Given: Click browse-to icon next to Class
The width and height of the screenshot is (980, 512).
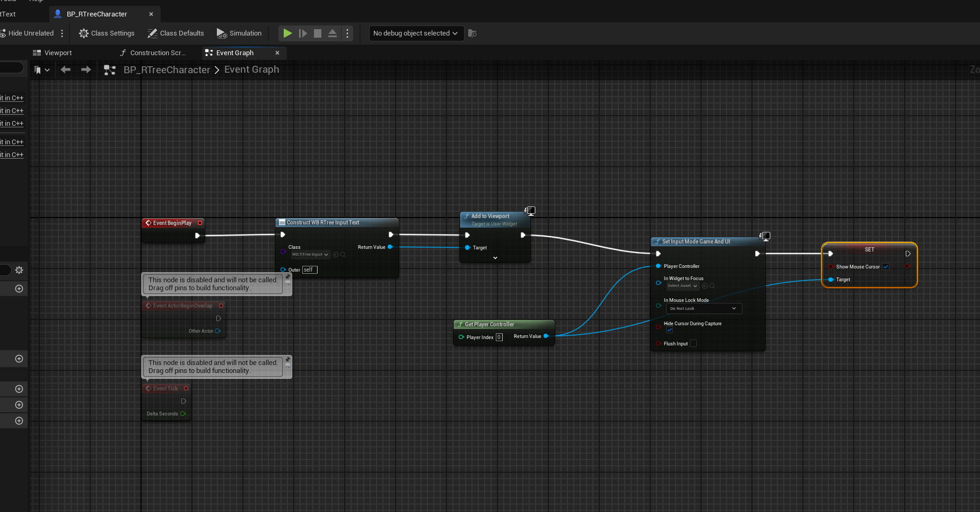Looking at the screenshot, I should pyautogui.click(x=343, y=255).
